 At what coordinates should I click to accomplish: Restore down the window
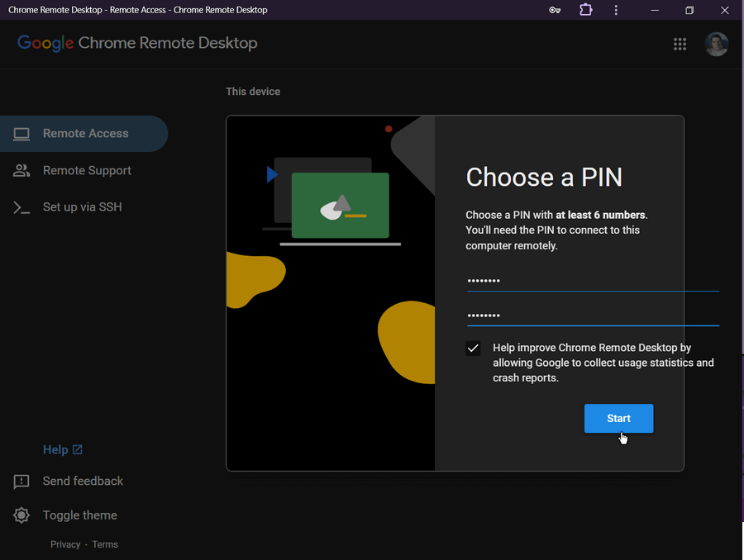pos(689,10)
